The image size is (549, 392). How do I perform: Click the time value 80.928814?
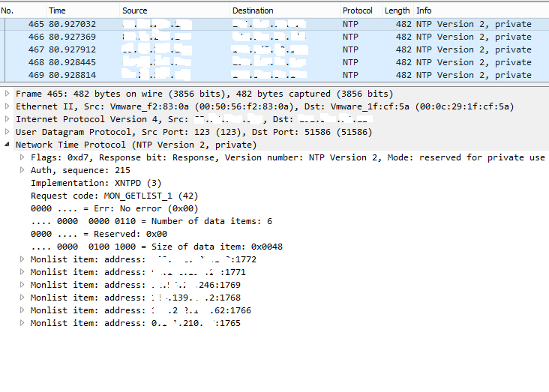coord(72,75)
